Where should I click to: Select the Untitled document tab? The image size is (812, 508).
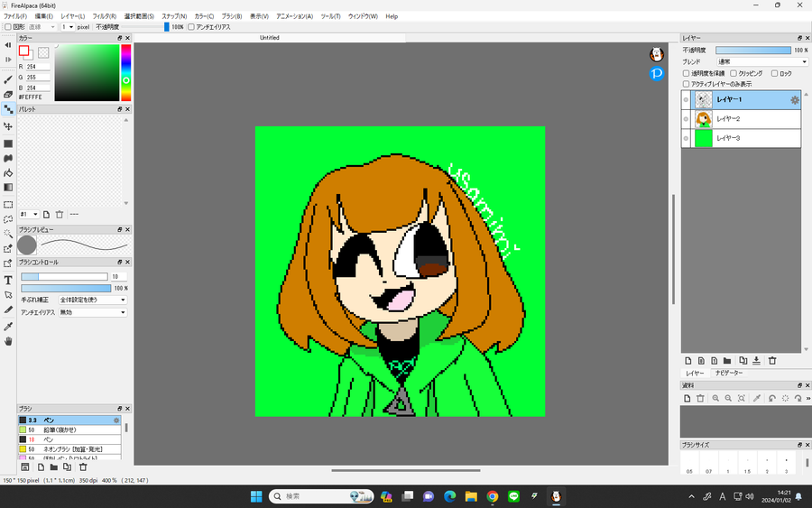pyautogui.click(x=269, y=38)
